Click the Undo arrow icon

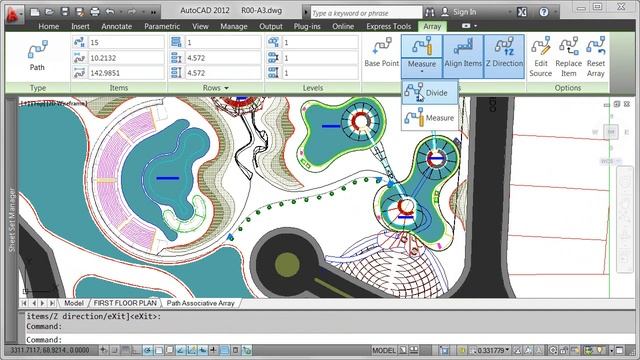(x=109, y=12)
